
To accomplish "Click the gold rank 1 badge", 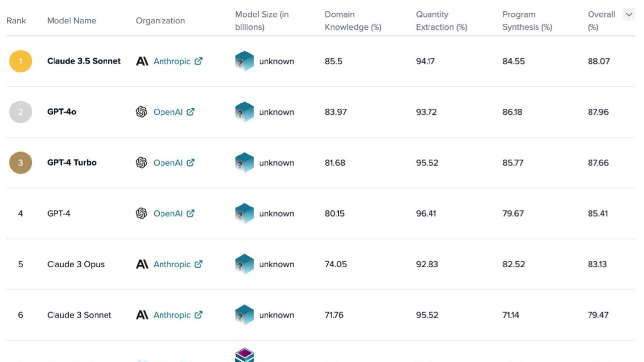I will (x=21, y=61).
